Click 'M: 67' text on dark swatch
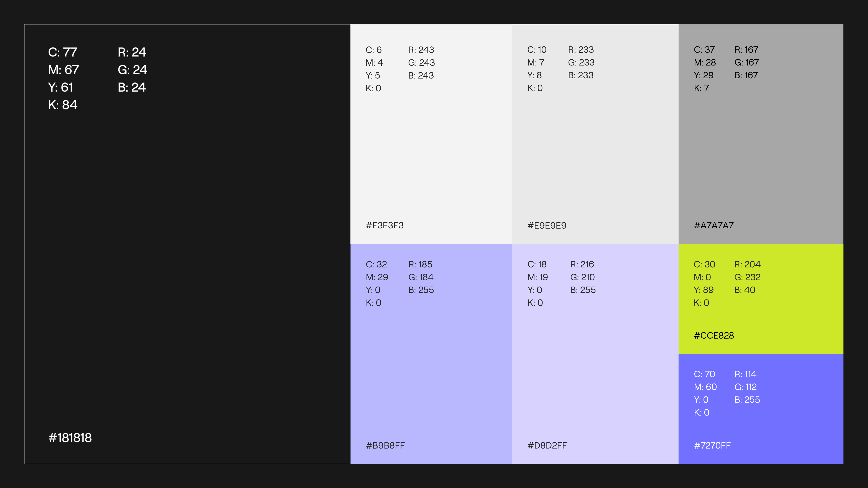The height and width of the screenshot is (488, 868). click(x=64, y=70)
